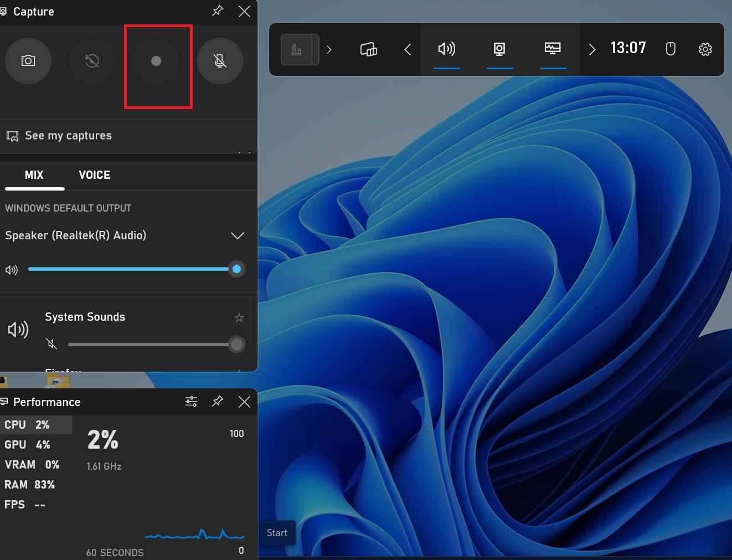Select the GPU 4% metric row

(x=36, y=445)
